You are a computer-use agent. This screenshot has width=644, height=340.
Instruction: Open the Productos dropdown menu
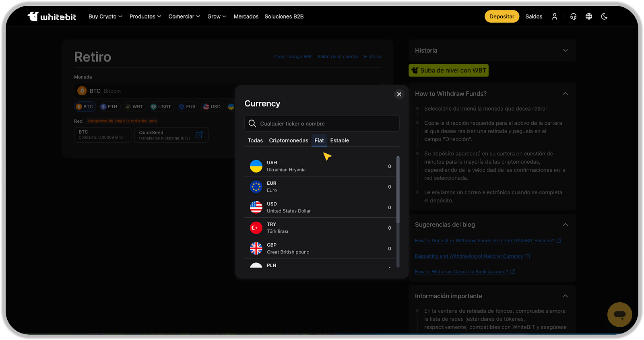(145, 16)
